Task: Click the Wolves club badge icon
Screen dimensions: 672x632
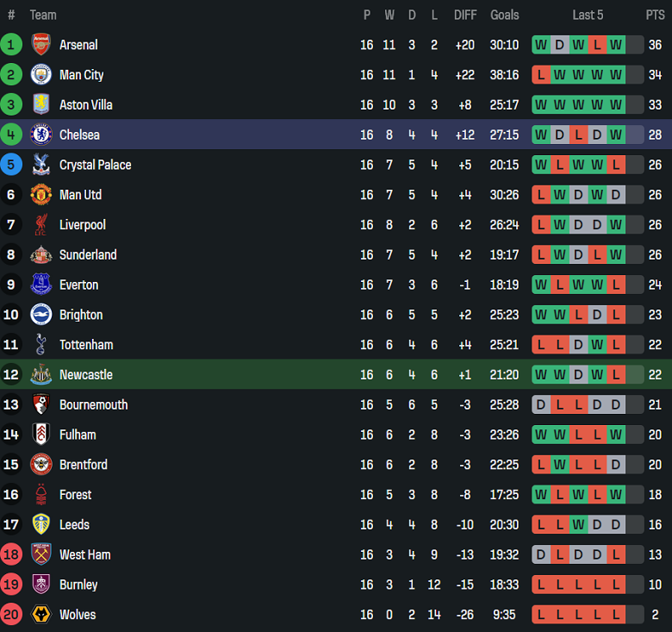Action: click(40, 615)
